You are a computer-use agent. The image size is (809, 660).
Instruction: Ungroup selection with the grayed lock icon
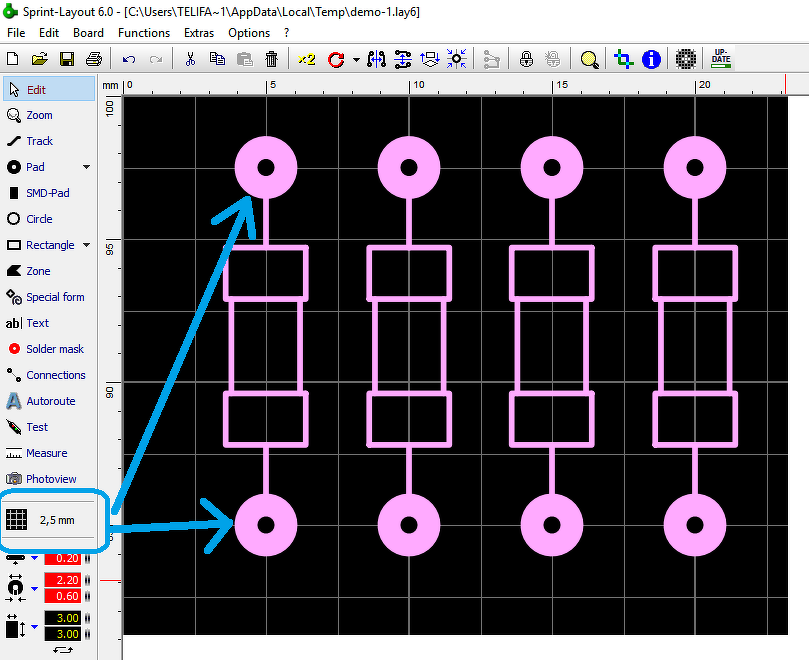point(553,59)
